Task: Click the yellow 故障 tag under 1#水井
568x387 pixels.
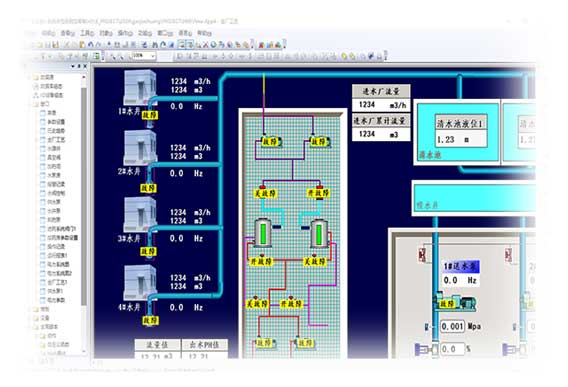Action: point(150,115)
